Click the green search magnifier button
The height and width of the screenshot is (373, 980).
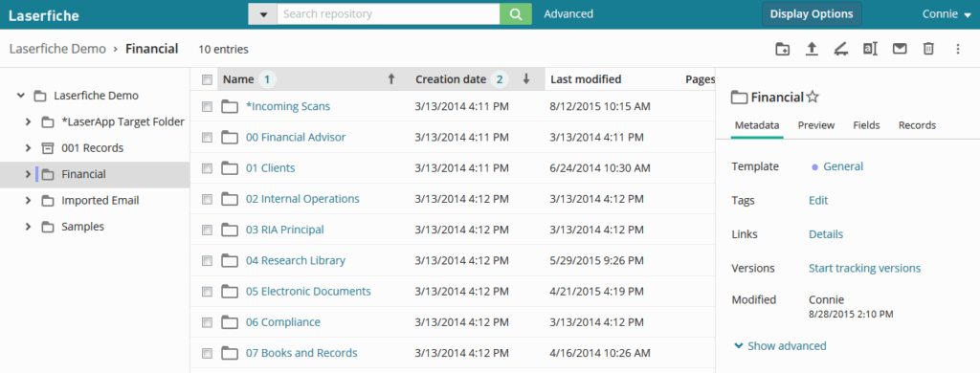pyautogui.click(x=516, y=13)
